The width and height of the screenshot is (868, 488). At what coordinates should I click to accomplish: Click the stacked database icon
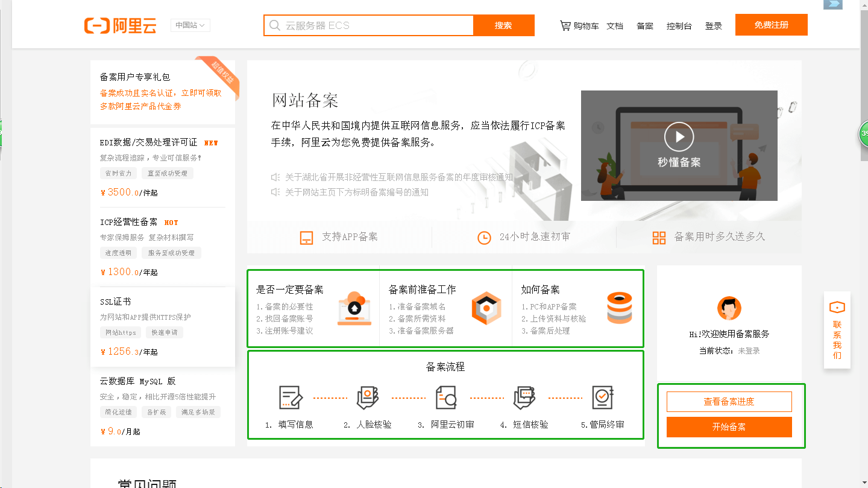(x=619, y=308)
